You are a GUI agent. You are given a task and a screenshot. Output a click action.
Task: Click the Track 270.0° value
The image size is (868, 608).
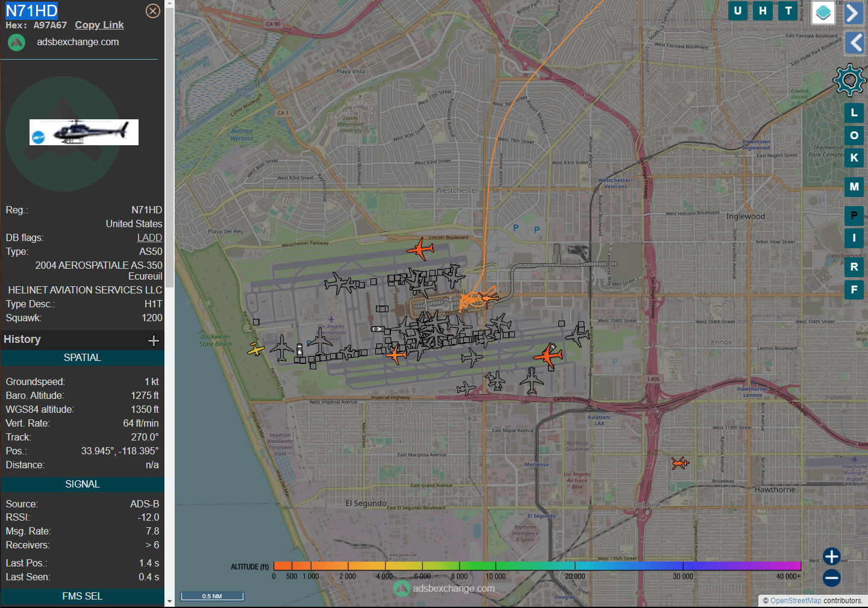(x=145, y=437)
